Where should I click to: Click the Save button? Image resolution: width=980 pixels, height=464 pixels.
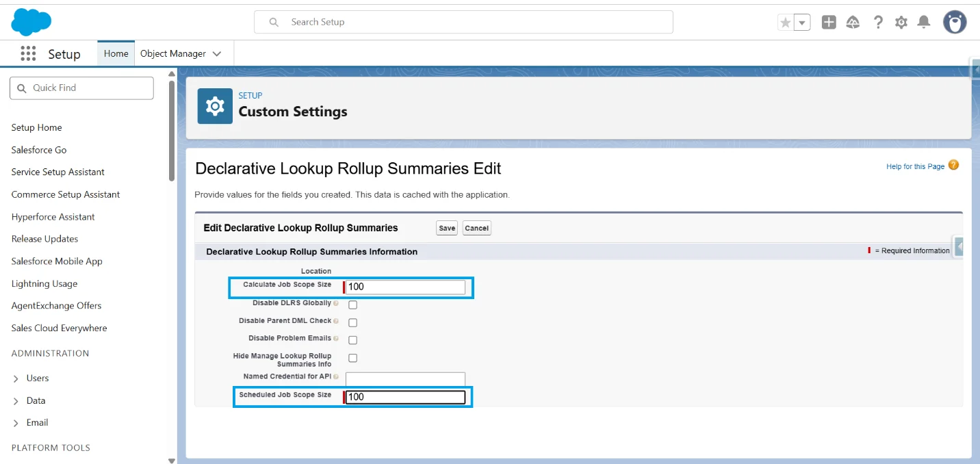(x=447, y=229)
